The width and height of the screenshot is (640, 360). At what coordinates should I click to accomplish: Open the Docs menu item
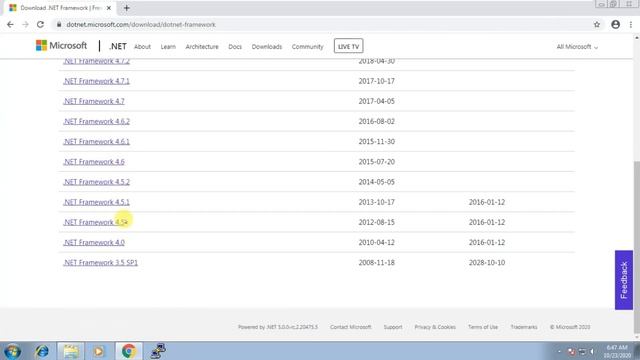pyautogui.click(x=235, y=47)
